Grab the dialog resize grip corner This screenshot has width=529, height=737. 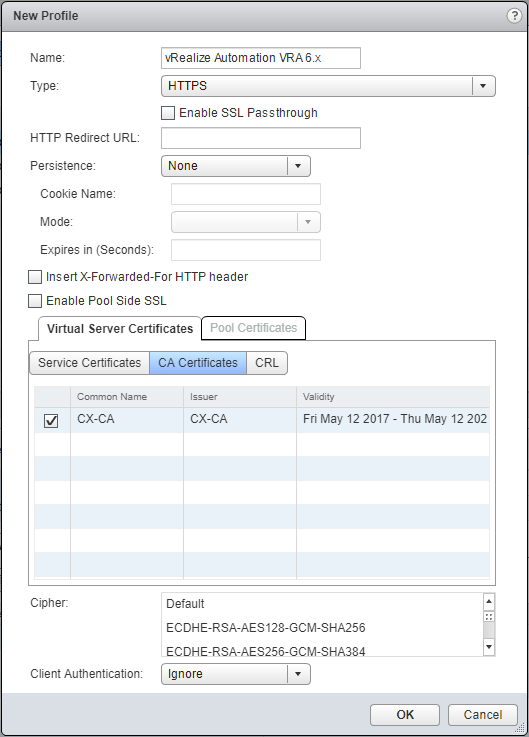[521, 728]
